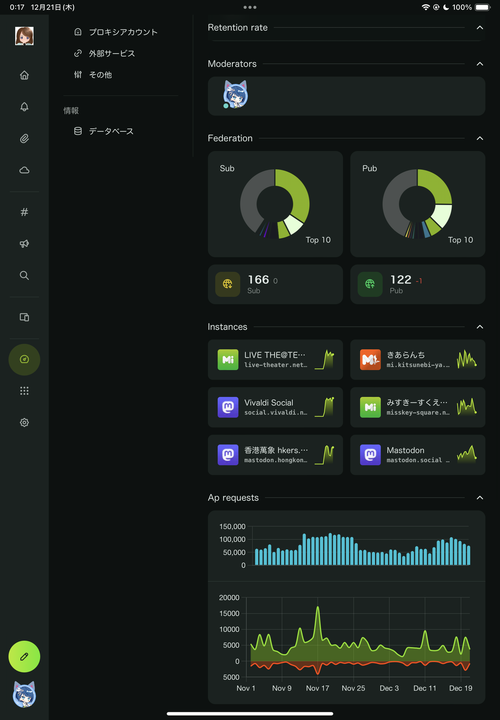Click the database icon beside データベース
The image size is (500, 720).
(x=78, y=131)
